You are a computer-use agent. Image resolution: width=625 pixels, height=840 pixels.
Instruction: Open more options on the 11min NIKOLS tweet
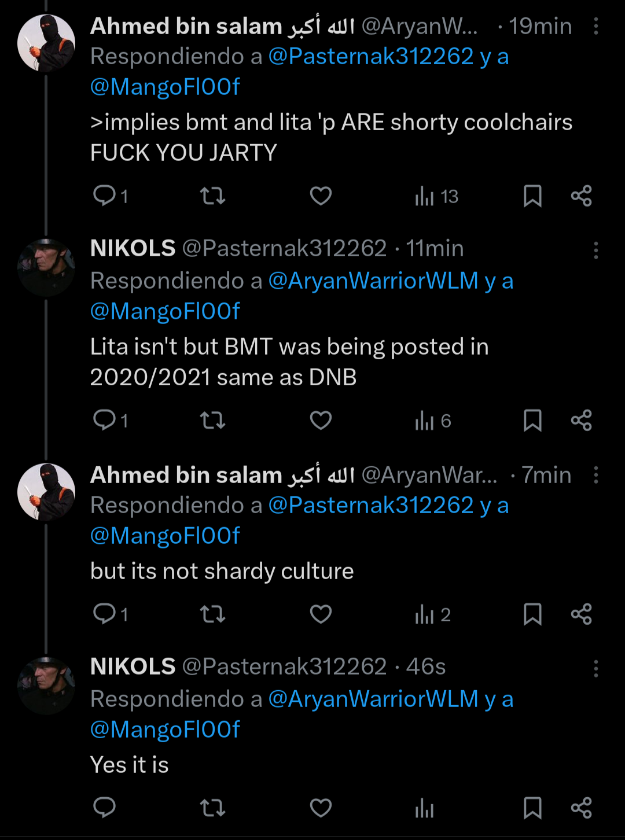[595, 250]
